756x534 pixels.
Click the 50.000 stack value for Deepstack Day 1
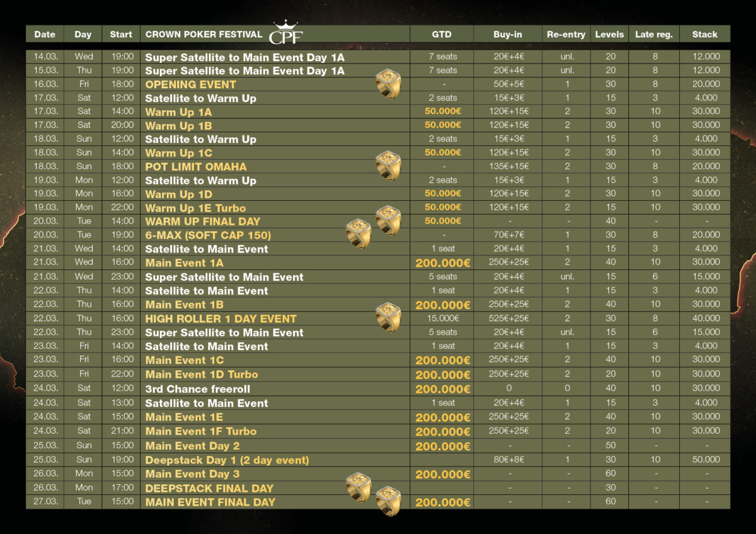[704, 460]
